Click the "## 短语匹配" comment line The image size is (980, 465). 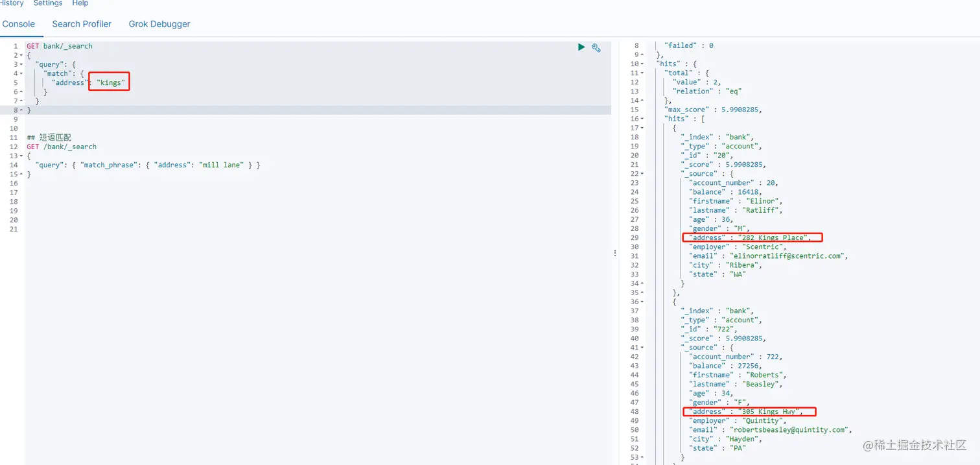(x=49, y=137)
